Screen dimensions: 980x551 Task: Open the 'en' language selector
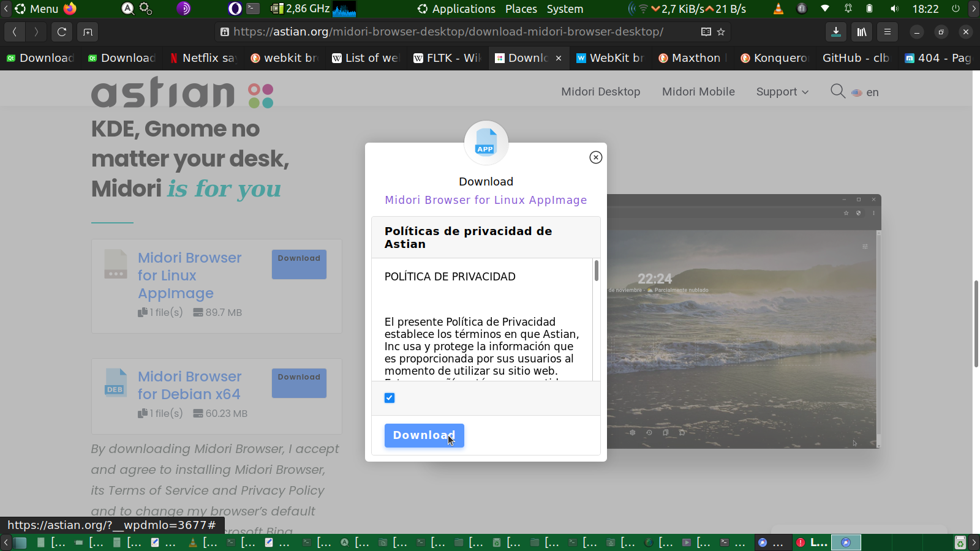865,92
